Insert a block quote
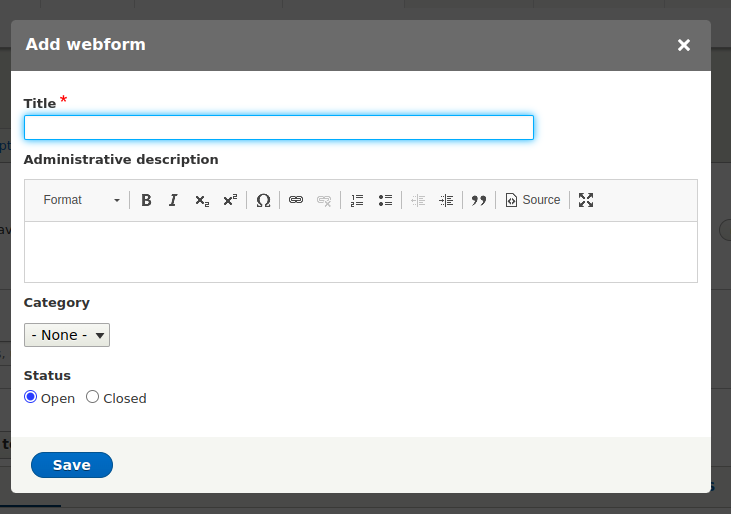Screen dimensions: 731x514 tap(479, 200)
